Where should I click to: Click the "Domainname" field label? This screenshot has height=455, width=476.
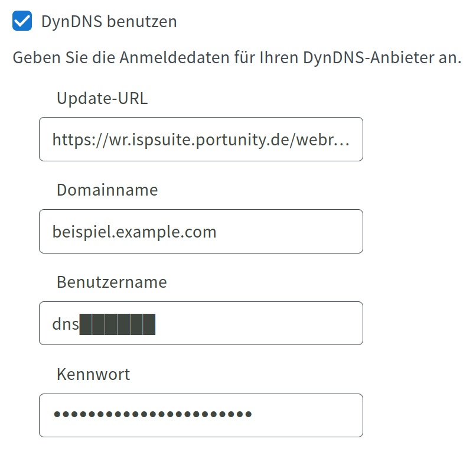click(107, 190)
